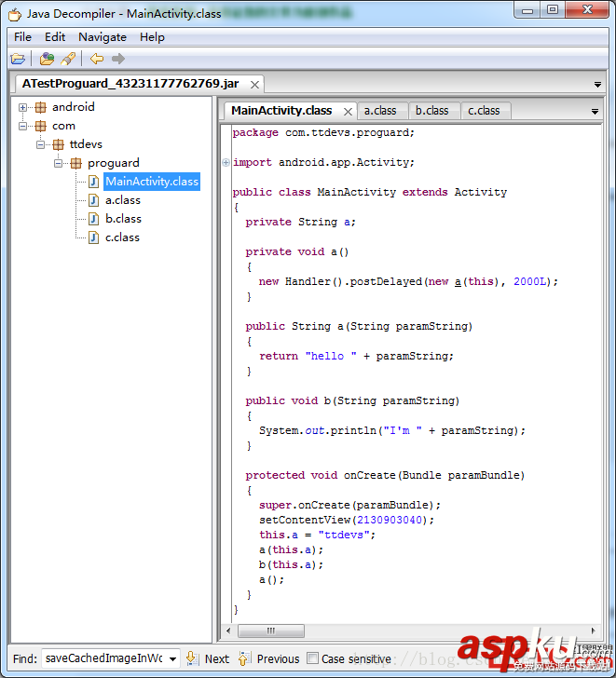This screenshot has width=616, height=678.
Task: Open the Navigate menu
Action: (102, 37)
